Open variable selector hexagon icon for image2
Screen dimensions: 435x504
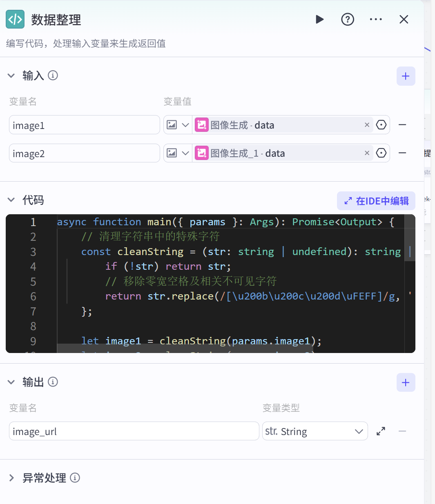(x=381, y=153)
